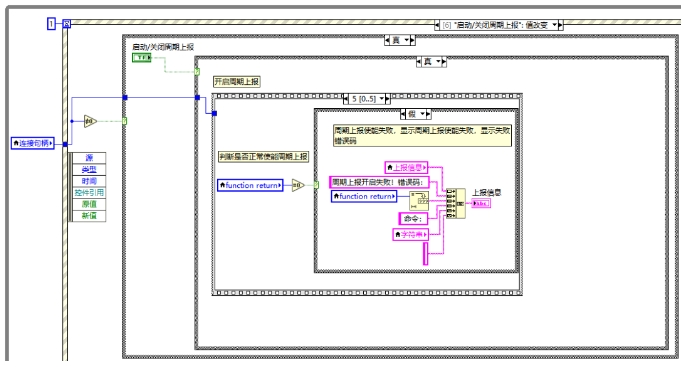Click the 新值 event data node item
This screenshot has width=684, height=367.
(89, 216)
